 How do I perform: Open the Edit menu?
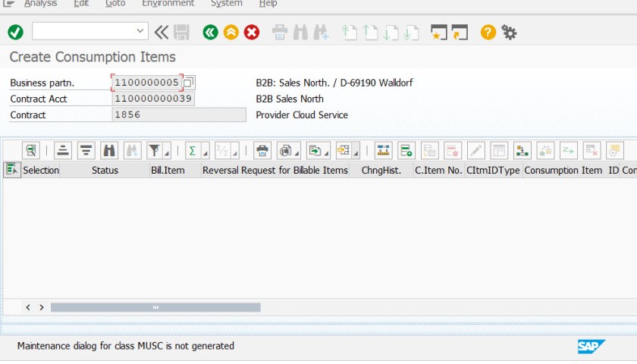(x=81, y=4)
